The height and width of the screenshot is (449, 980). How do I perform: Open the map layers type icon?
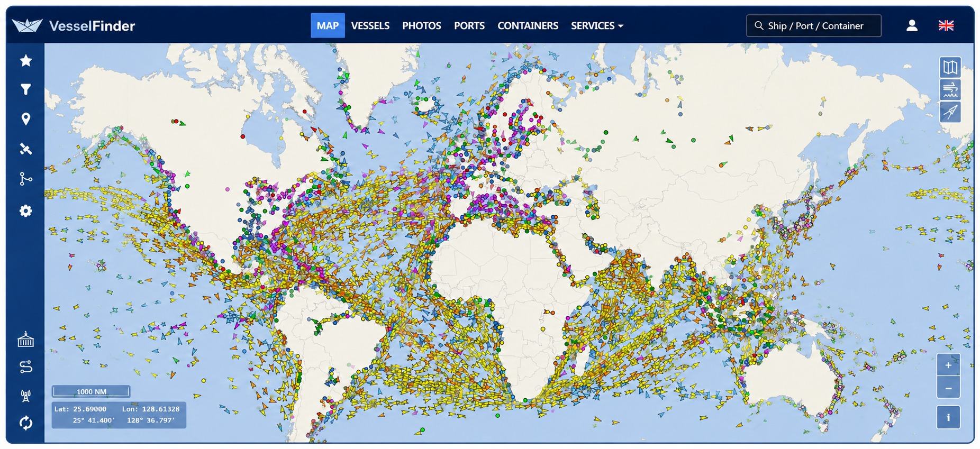(x=950, y=67)
